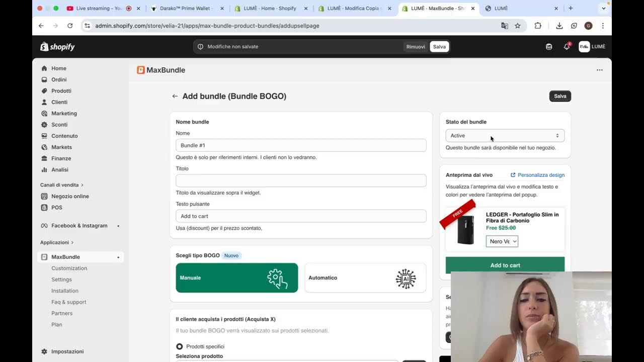The width and height of the screenshot is (644, 362).
Task: Click Google Translate icon in address bar
Action: 505,26
